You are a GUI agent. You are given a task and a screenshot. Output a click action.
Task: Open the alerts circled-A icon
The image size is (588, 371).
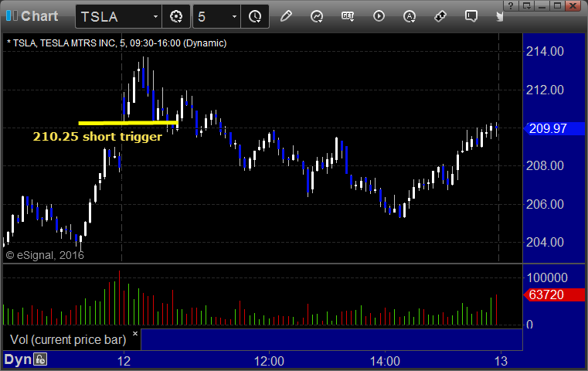click(x=409, y=16)
